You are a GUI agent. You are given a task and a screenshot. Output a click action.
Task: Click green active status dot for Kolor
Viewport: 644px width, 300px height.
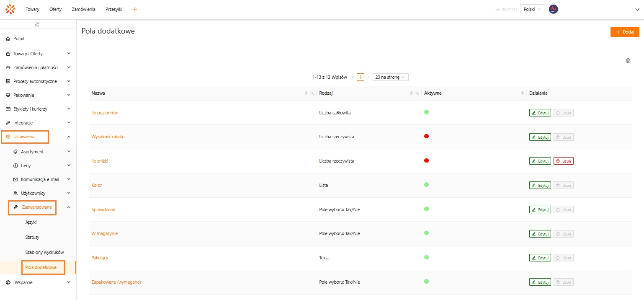(426, 185)
